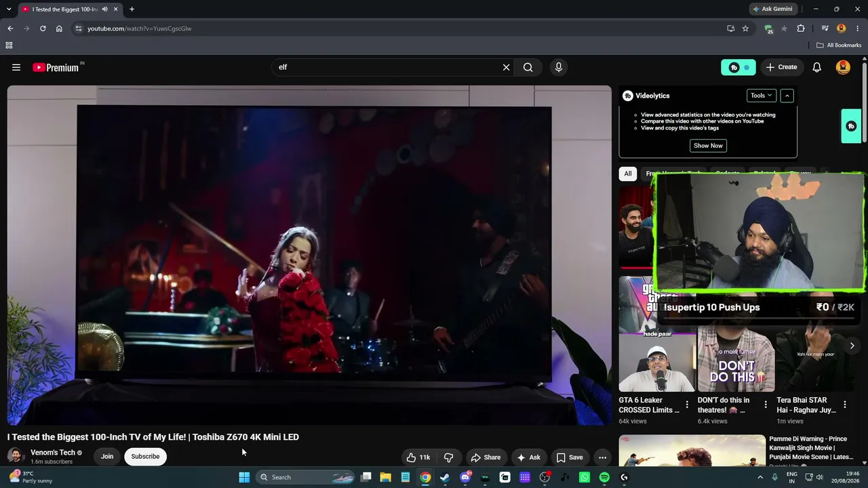Viewport: 868px width, 488px height.
Task: Open a new browser tab
Action: [x=132, y=9]
